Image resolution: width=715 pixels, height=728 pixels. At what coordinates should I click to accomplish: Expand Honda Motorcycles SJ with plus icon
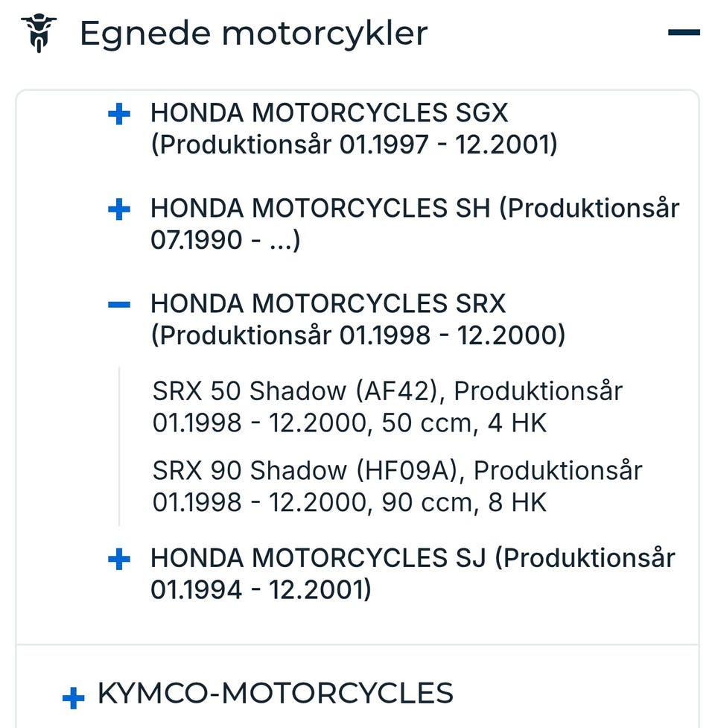coord(119,559)
